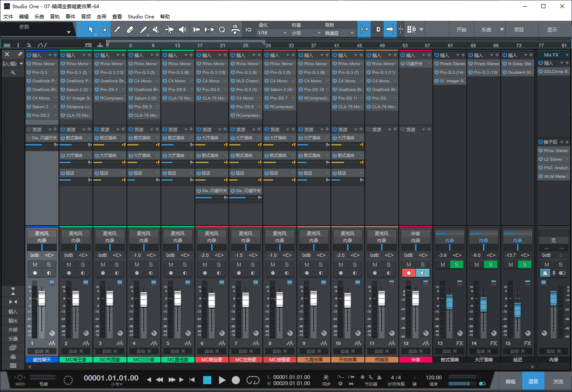Mute channel 12 伴奏 with the M button
This screenshot has height=392, width=572.
point(409,264)
